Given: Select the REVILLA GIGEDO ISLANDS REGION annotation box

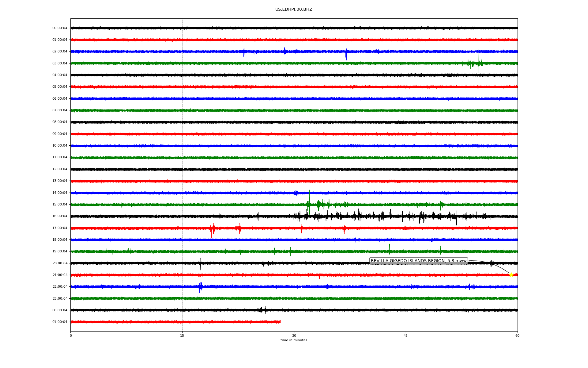Looking at the screenshot, I should pos(419,261).
